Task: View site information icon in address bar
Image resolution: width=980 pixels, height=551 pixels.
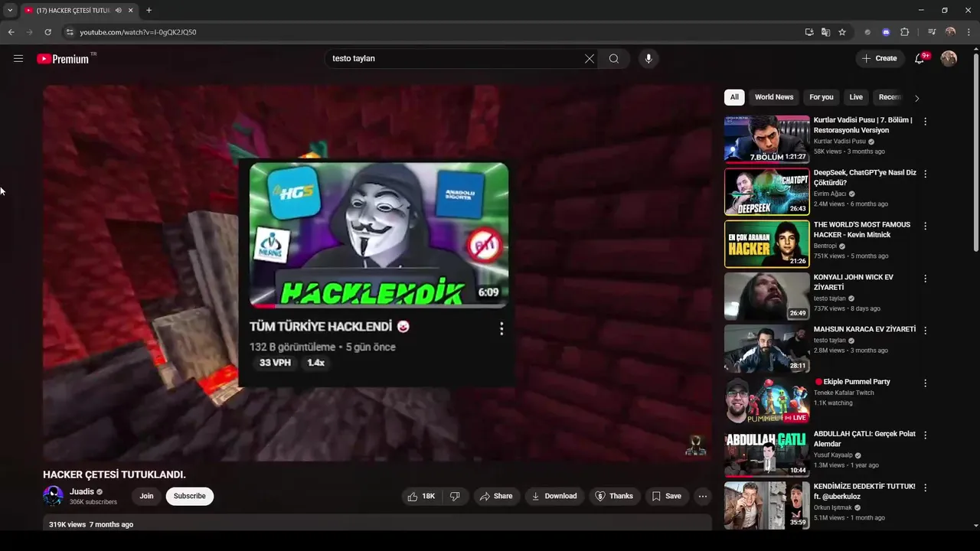Action: [x=69, y=32]
